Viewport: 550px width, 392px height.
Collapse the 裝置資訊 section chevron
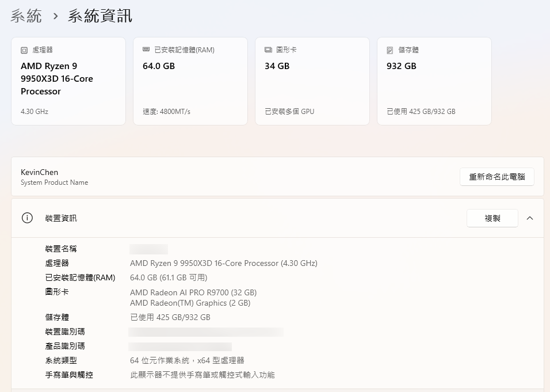[x=530, y=218]
